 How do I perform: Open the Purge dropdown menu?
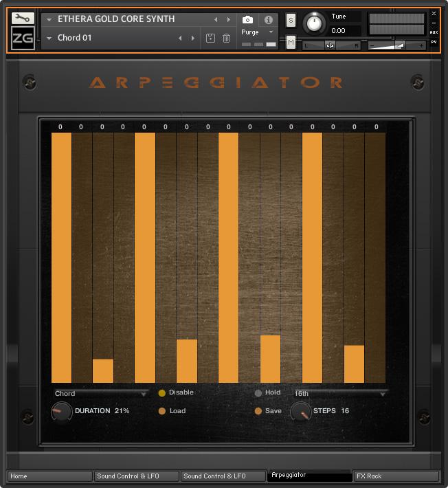pos(257,32)
